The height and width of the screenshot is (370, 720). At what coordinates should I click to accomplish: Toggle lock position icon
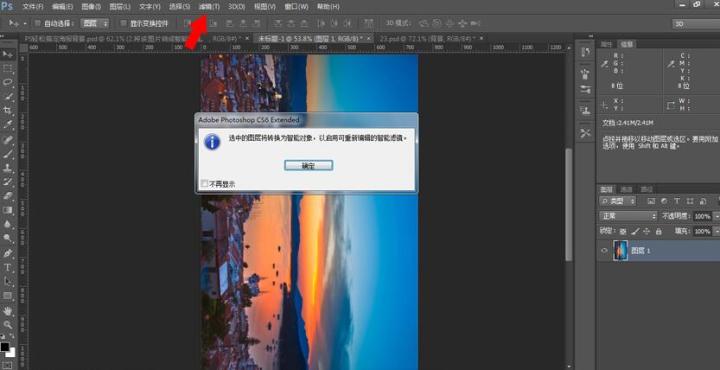(647, 231)
